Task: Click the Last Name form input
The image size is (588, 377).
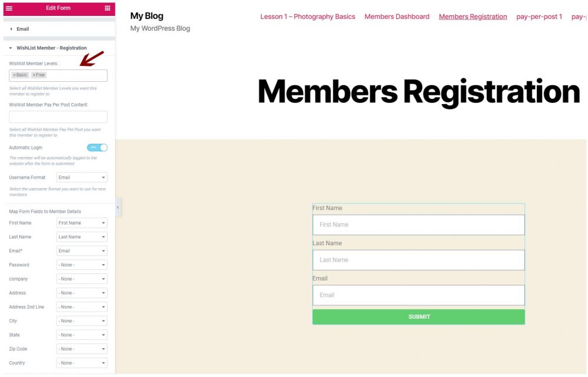Action: [419, 260]
